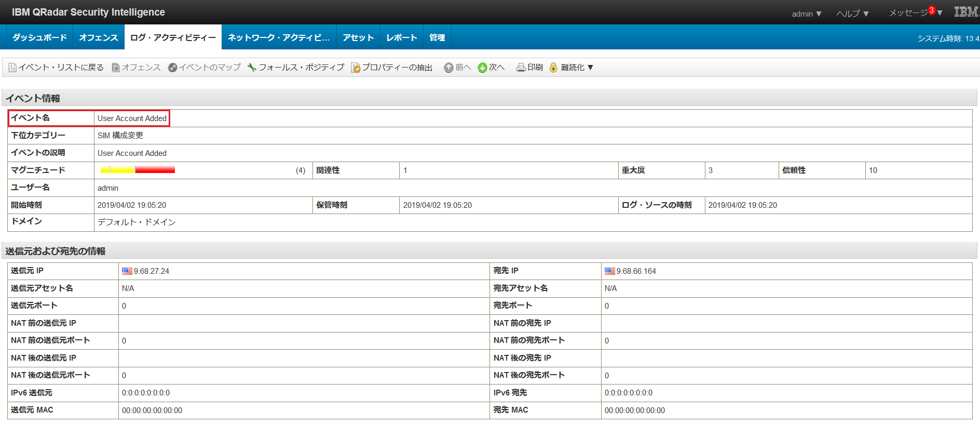Click the flag icon beside source IP 9.68.27.24

pos(127,271)
